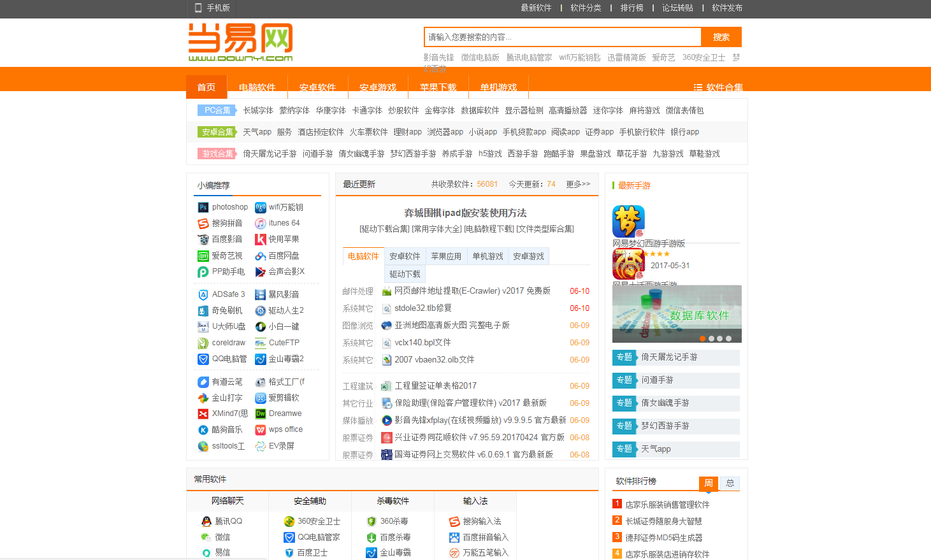Select the photoshop icon in 小编推荐
This screenshot has width=931, height=560.
pyautogui.click(x=203, y=206)
